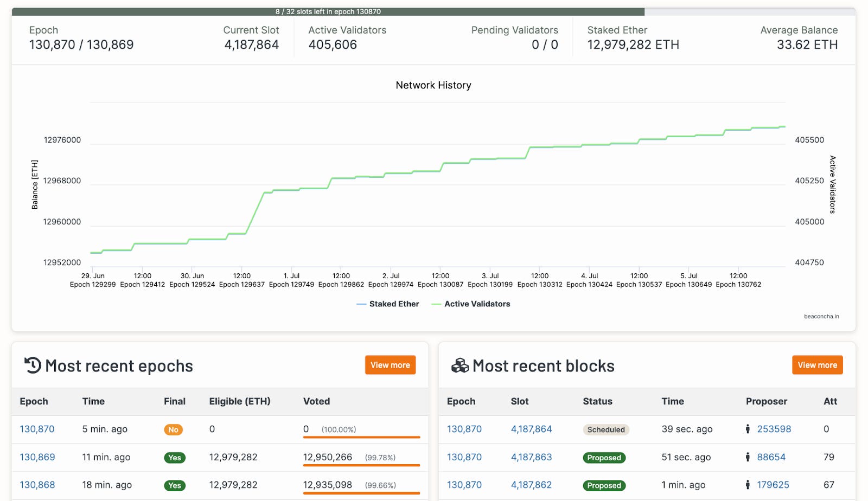Screen dimensions: 868x501
Task: Click the '51 sec. ago' time cell
Action: click(686, 457)
